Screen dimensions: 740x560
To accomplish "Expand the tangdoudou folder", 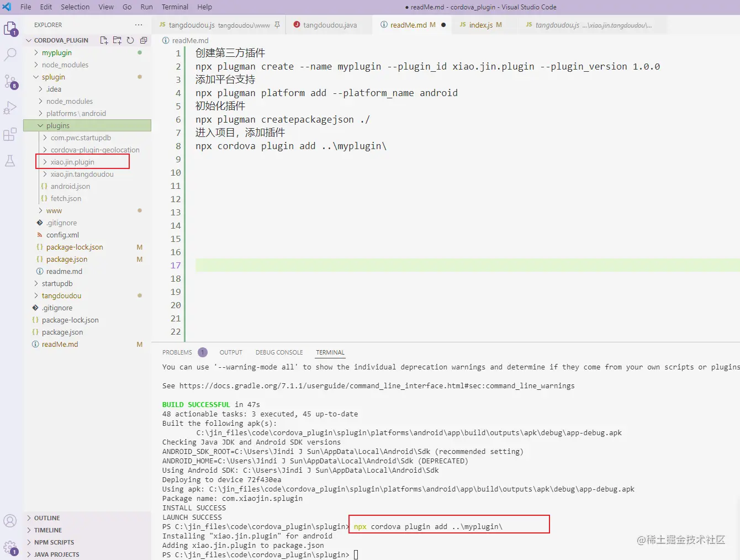I will click(87, 295).
